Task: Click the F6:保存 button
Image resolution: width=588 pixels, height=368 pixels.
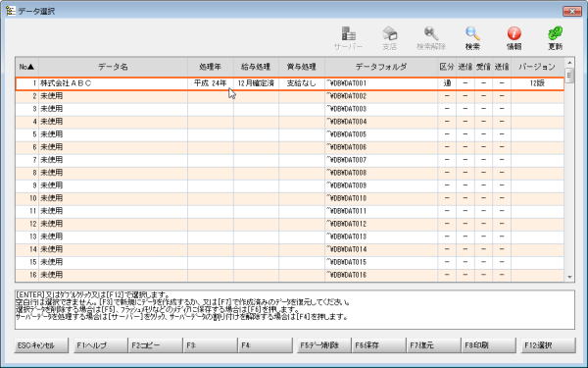Action: [x=378, y=345]
